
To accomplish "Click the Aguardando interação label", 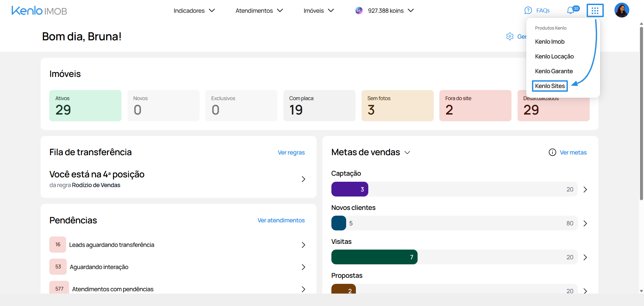I will click(x=99, y=267).
